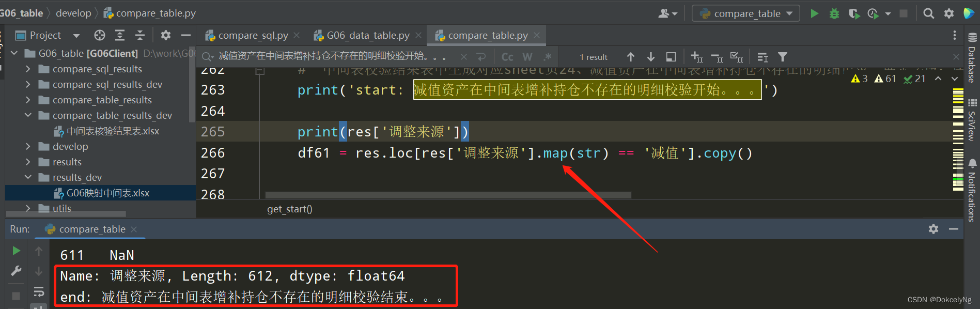Screen dimensions: 980x309
Task: Toggle whole words W option
Action: [527, 57]
